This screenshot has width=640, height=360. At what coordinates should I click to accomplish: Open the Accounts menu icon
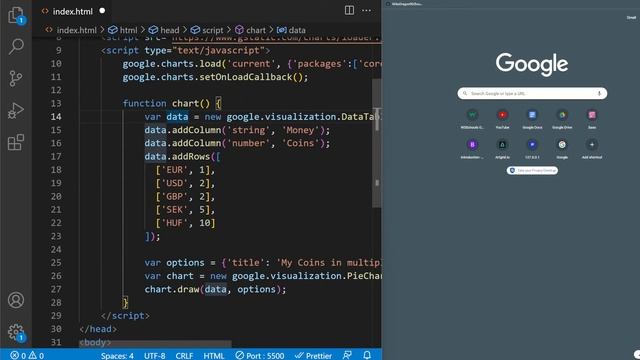16,300
